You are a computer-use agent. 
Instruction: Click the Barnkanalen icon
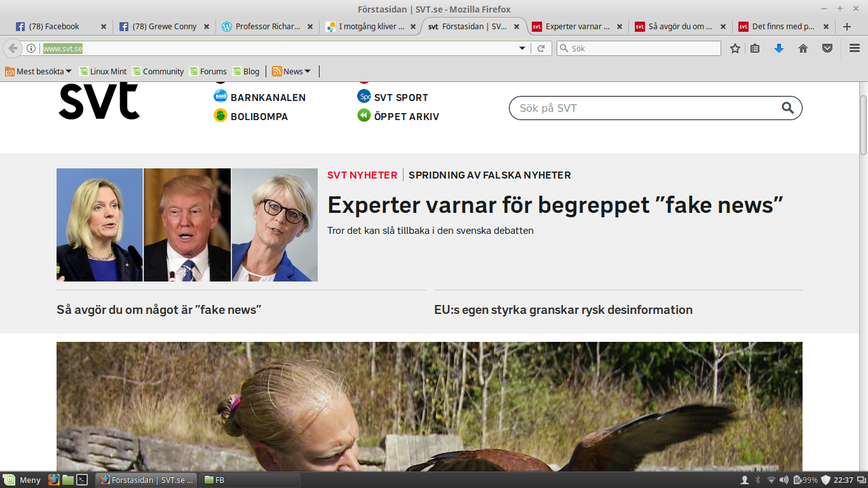[220, 97]
